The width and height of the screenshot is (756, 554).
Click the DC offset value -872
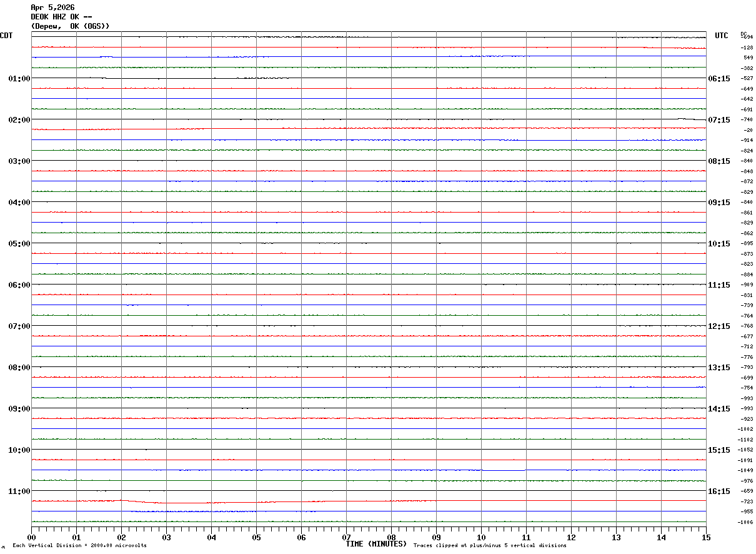tap(747, 182)
